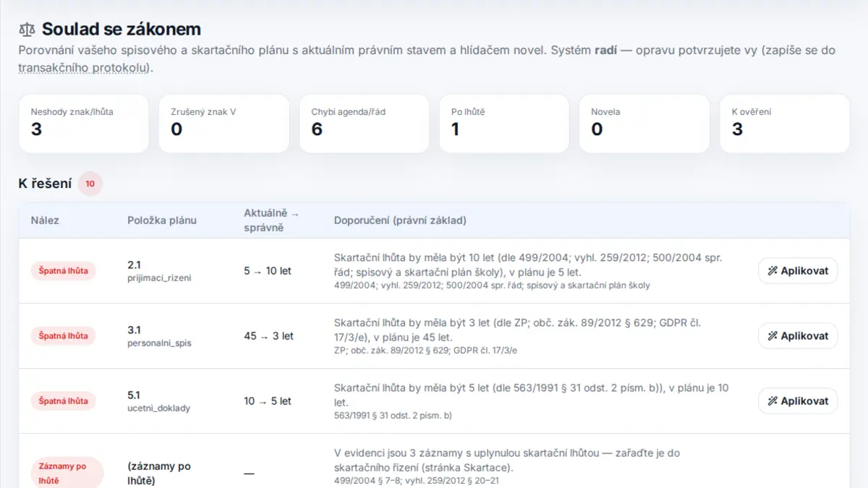The height and width of the screenshot is (488, 868).
Task: Apply fix for prijimaci_rizeni row
Action: pos(798,271)
